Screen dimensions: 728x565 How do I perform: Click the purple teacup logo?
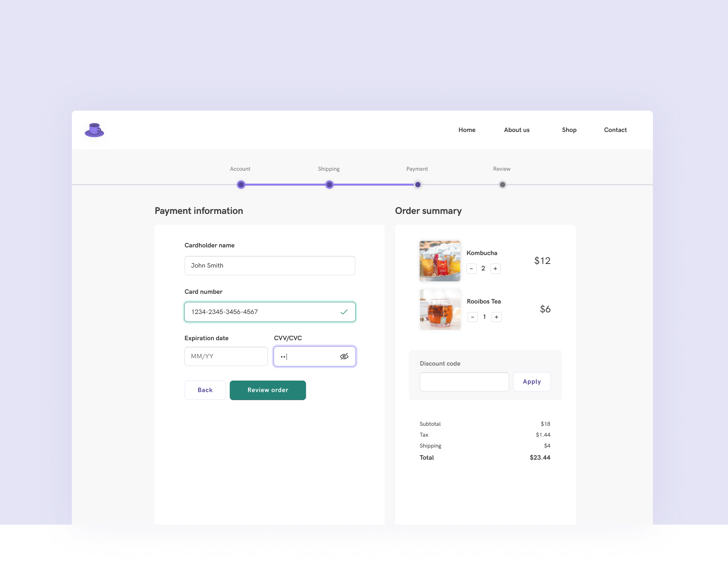[94, 130]
